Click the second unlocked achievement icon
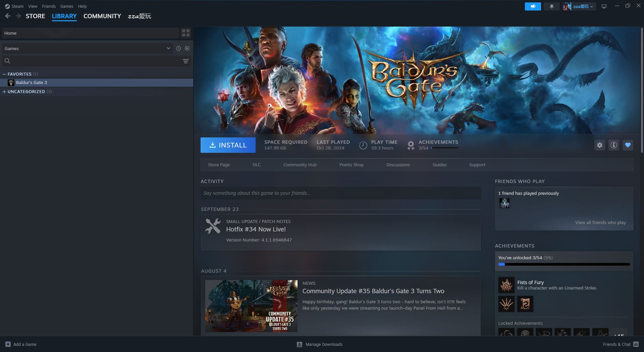644x352 pixels. [506, 304]
